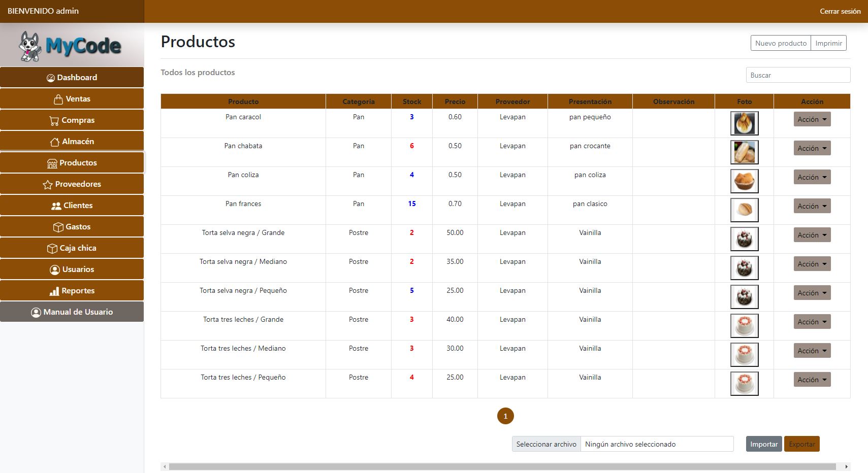Open Acción dropdown for Pan caracol

[x=812, y=119]
